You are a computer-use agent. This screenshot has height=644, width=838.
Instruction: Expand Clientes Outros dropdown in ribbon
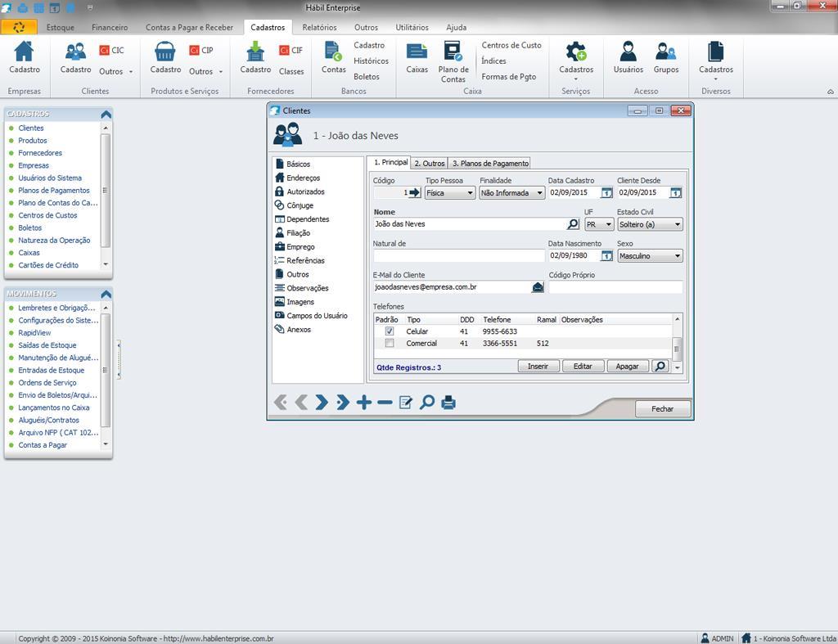click(x=116, y=71)
